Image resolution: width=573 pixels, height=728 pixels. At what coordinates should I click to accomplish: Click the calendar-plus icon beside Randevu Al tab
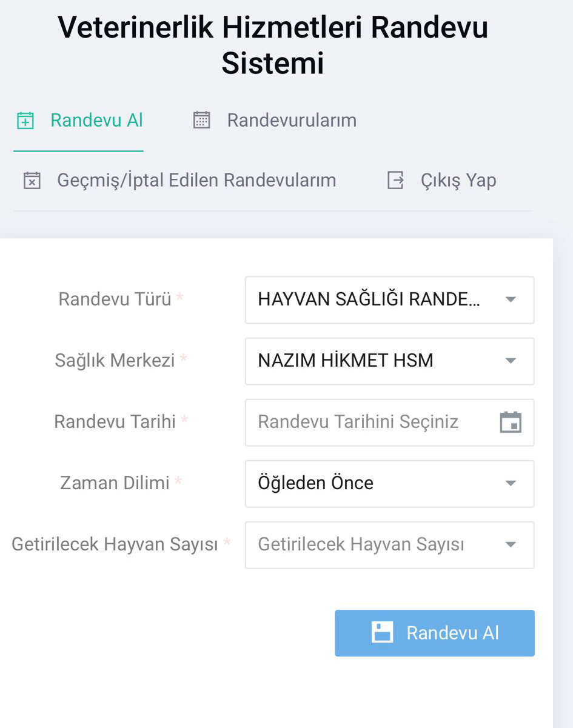25,121
